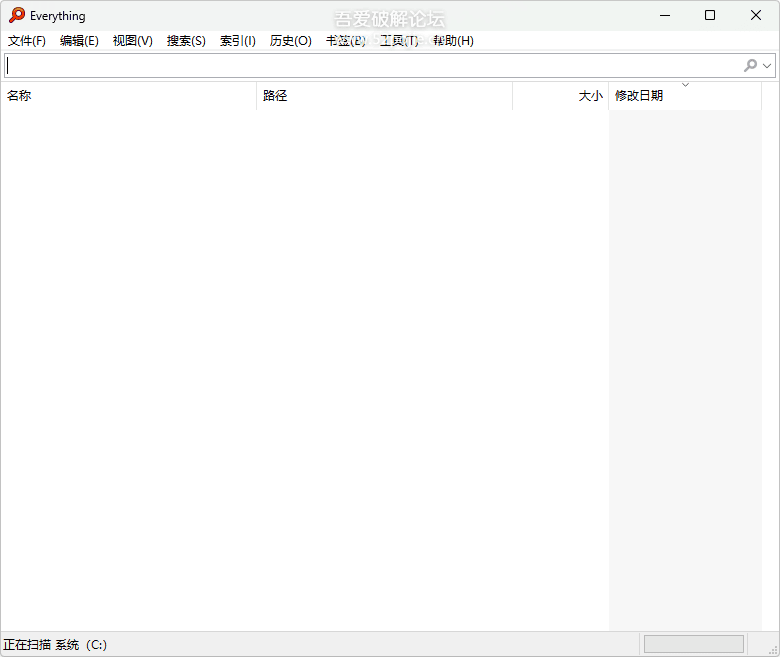
Task: Open the 书签(B) menu
Action: [x=345, y=41]
